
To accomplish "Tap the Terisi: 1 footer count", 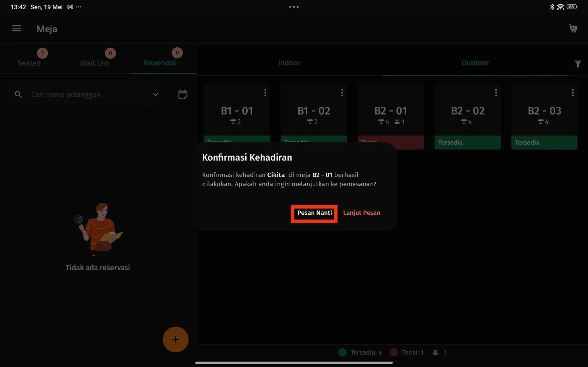I will pyautogui.click(x=413, y=352).
